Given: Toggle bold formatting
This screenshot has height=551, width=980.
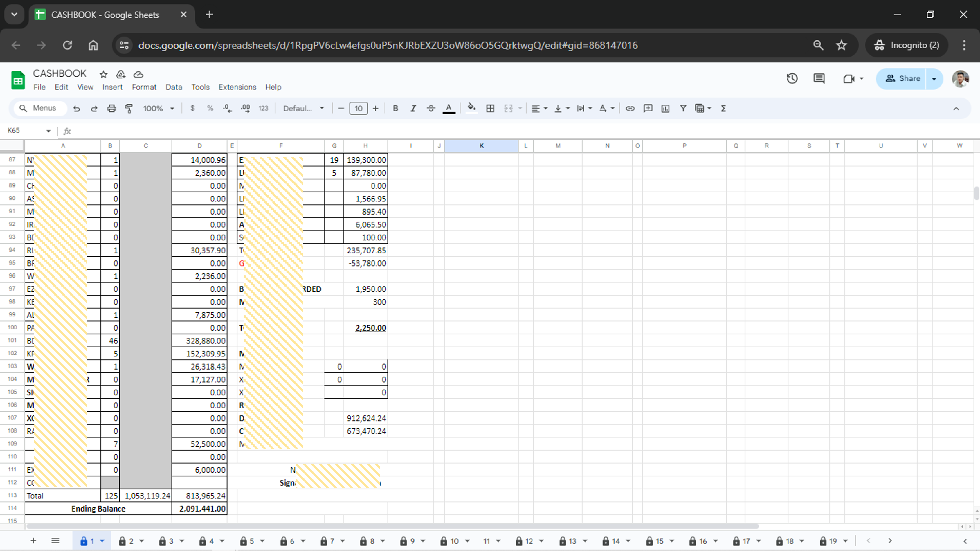Looking at the screenshot, I should coord(395,109).
